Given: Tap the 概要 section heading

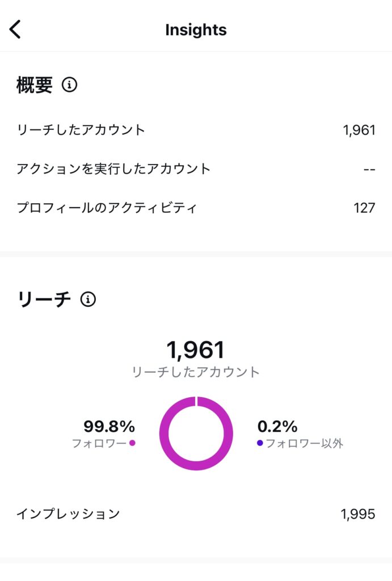Looking at the screenshot, I should (35, 85).
